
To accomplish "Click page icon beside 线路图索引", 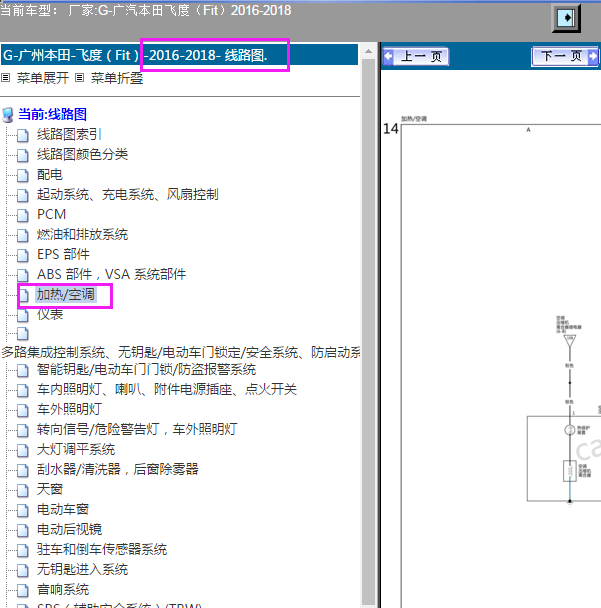I will point(23,135).
